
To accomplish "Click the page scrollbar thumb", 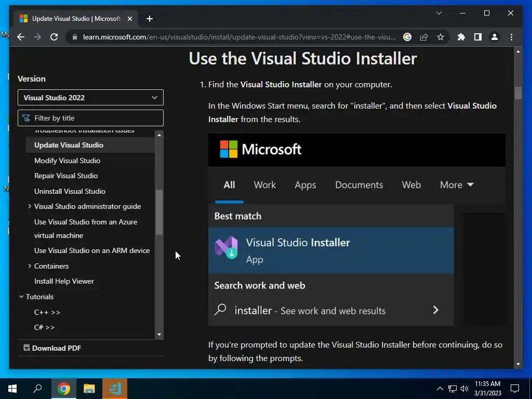I will (518, 93).
